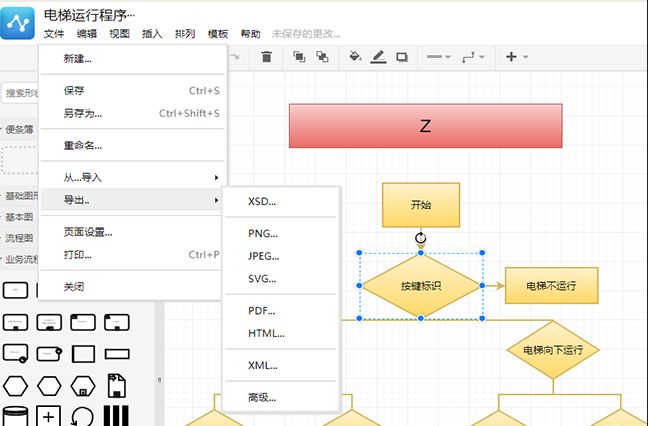Select the 按键标识 diamond shape
Viewport: 648px width, 426px height.
coord(421,286)
